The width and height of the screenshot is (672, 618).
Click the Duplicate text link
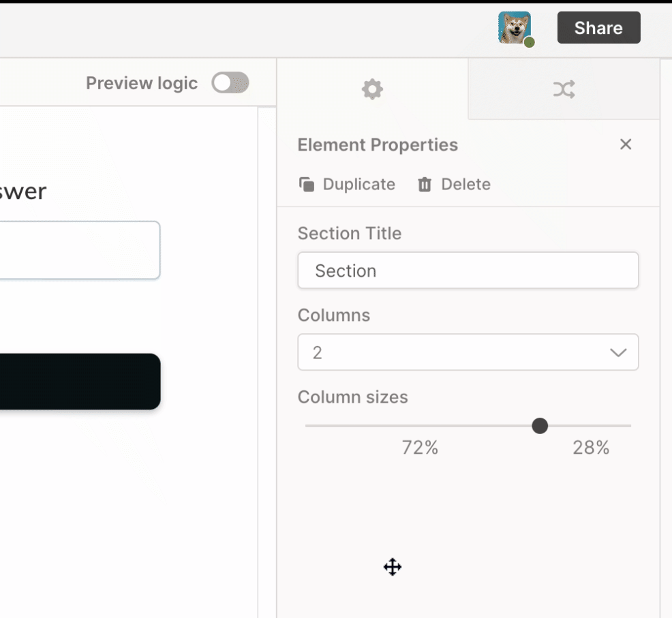click(358, 184)
